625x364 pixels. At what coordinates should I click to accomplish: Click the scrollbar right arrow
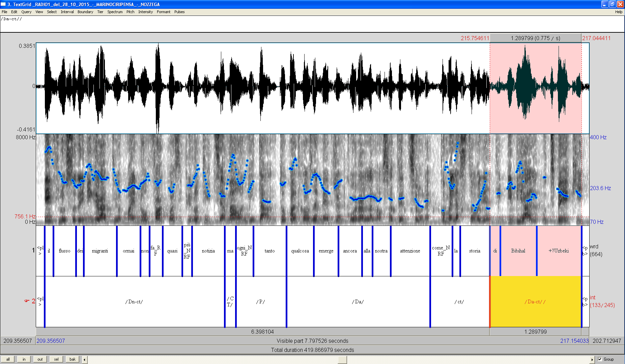click(x=592, y=360)
